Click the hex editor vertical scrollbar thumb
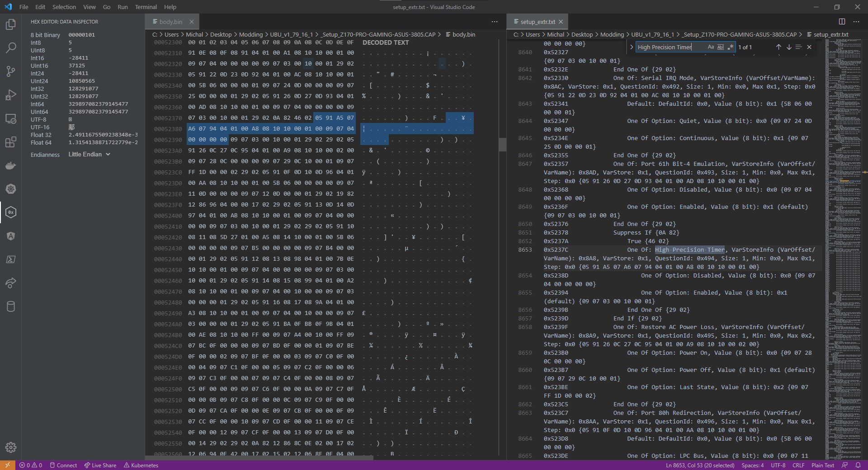This screenshot has height=470, width=868. pyautogui.click(x=502, y=144)
